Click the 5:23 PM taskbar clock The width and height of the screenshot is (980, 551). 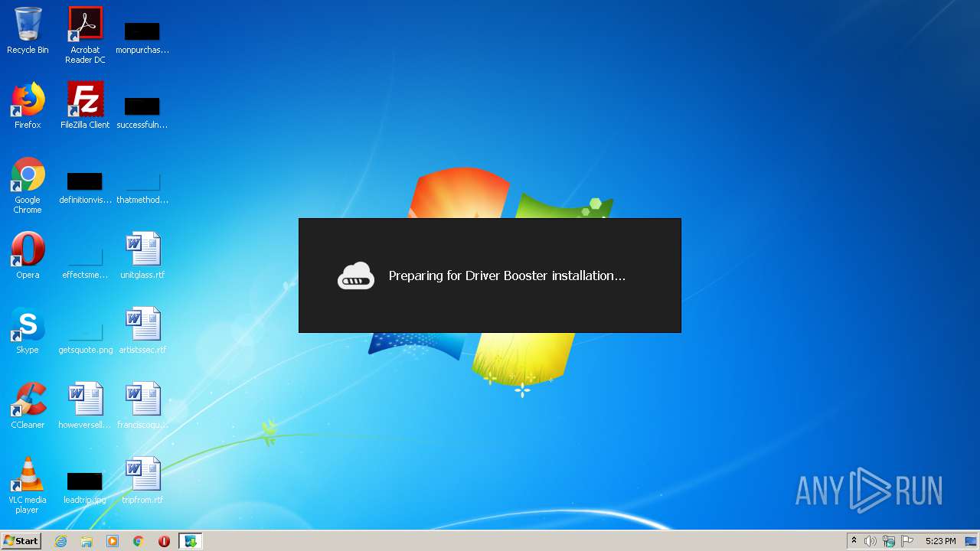pyautogui.click(x=940, y=541)
